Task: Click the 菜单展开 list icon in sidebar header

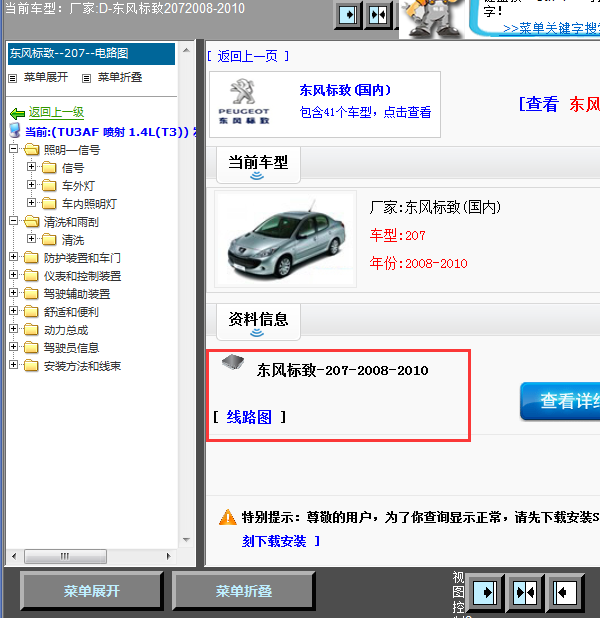Action: 13,78
